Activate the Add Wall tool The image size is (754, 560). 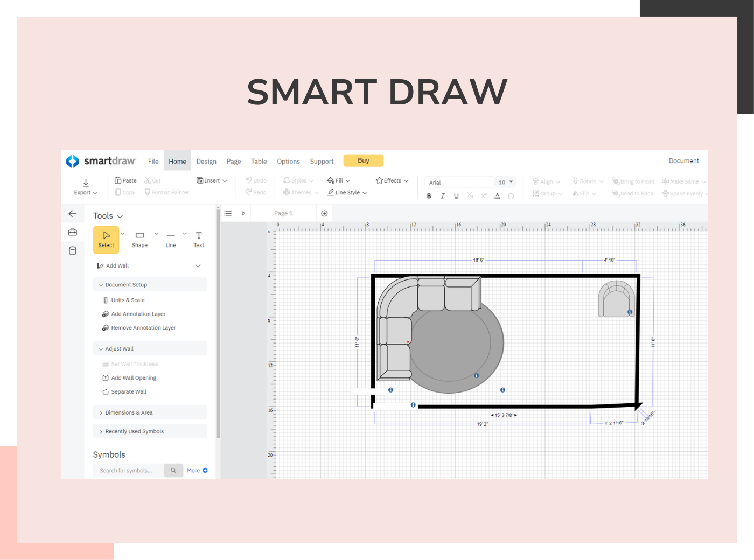coord(116,265)
